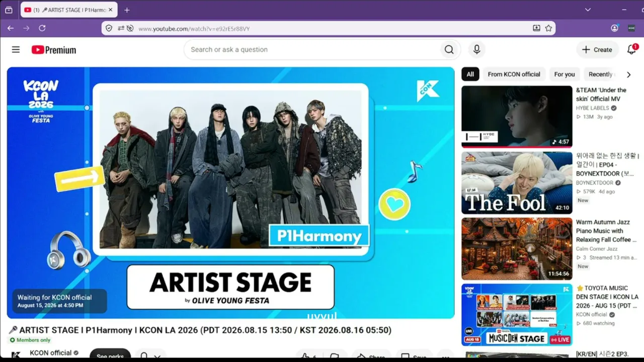Screen dimensions: 644x362
Task: Open &TEAM 'Under the skin' Official MV title
Action: click(601, 95)
